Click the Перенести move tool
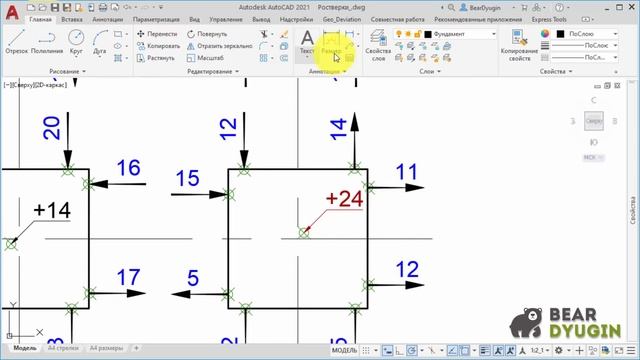Viewport: 640px width, 360px height. click(x=157, y=34)
